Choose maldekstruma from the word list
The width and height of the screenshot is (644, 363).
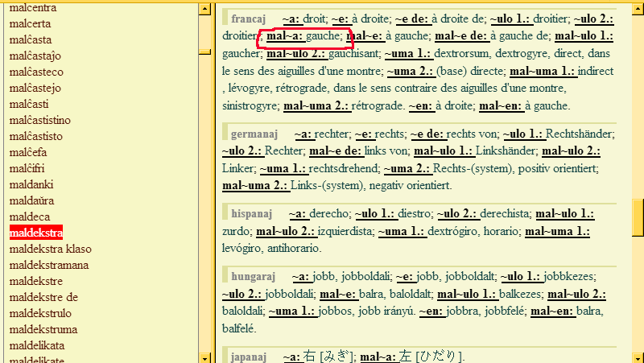(x=43, y=329)
